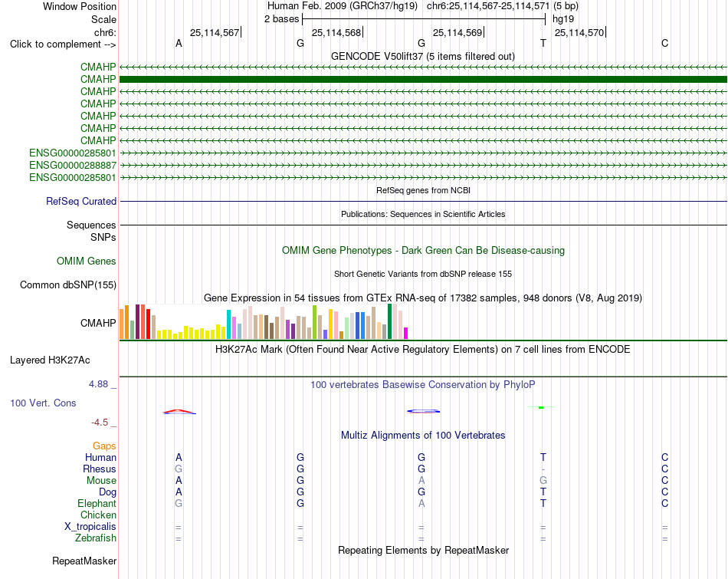Viewport: 728px width, 579px height.
Task: Click the dash in the Rhesus alignment row
Action: (543, 469)
